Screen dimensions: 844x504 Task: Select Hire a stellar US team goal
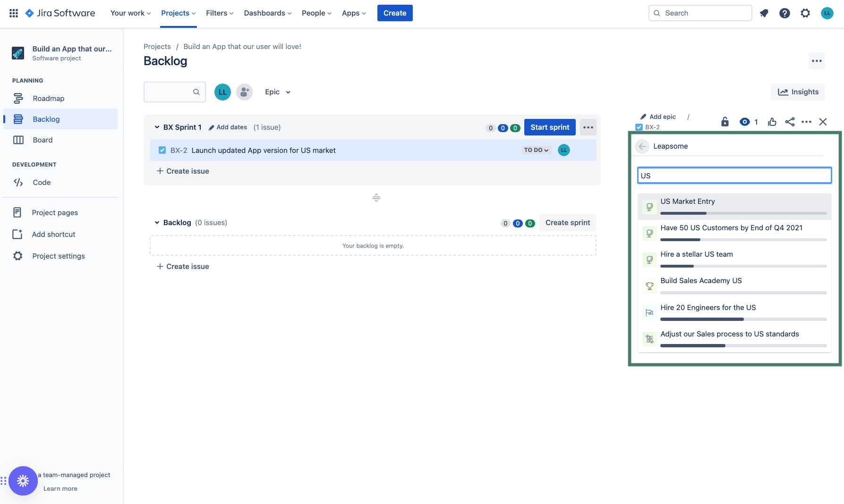click(x=734, y=260)
